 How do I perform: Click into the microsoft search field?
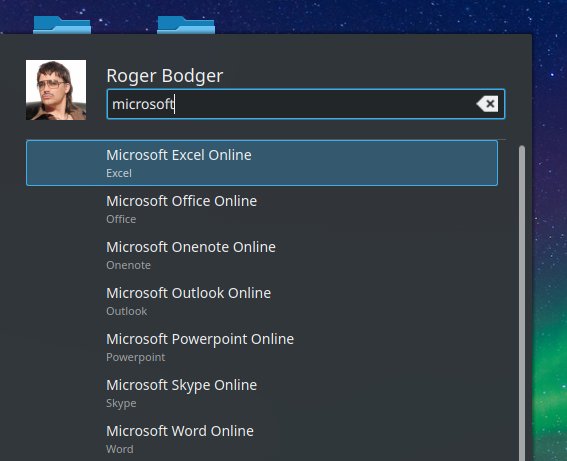point(306,104)
